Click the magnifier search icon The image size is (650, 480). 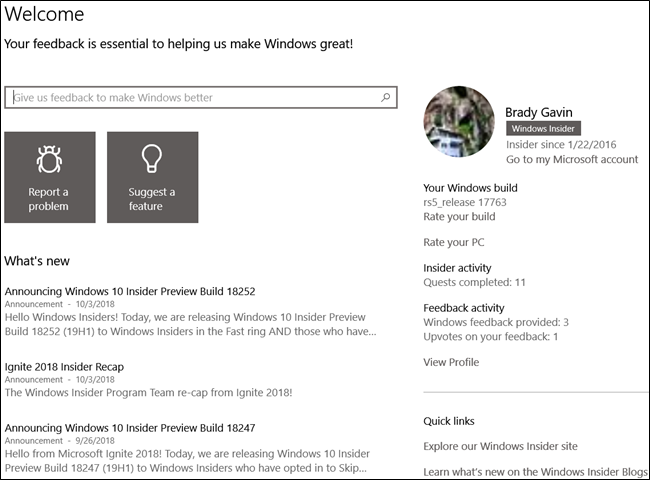(386, 97)
